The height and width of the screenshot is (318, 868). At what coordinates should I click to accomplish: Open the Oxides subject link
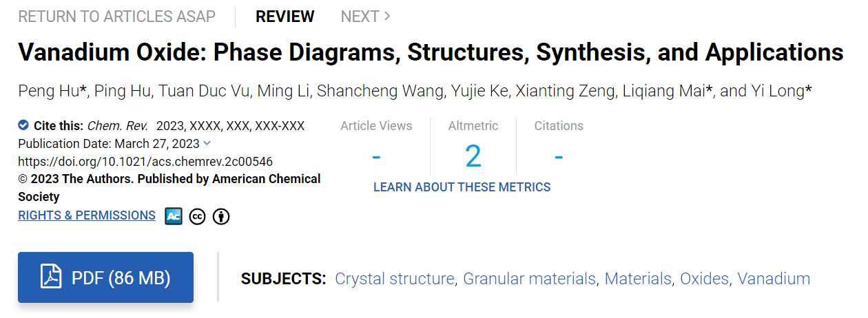click(x=704, y=279)
